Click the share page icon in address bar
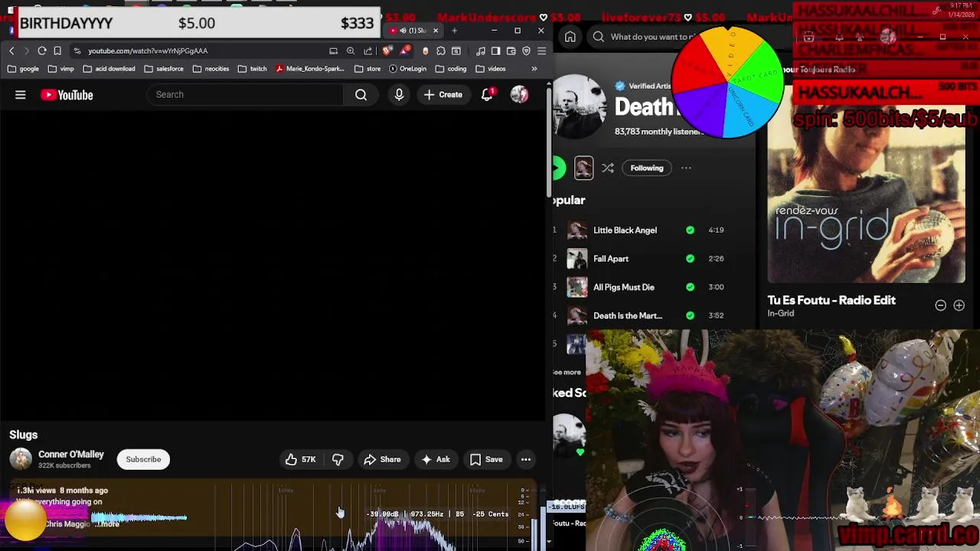The image size is (980, 551). [368, 51]
